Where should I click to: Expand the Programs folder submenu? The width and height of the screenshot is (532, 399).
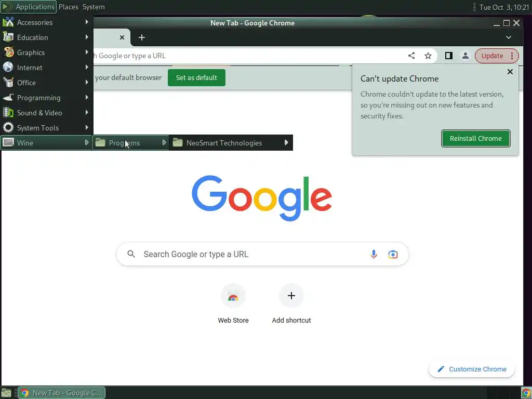tap(130, 143)
